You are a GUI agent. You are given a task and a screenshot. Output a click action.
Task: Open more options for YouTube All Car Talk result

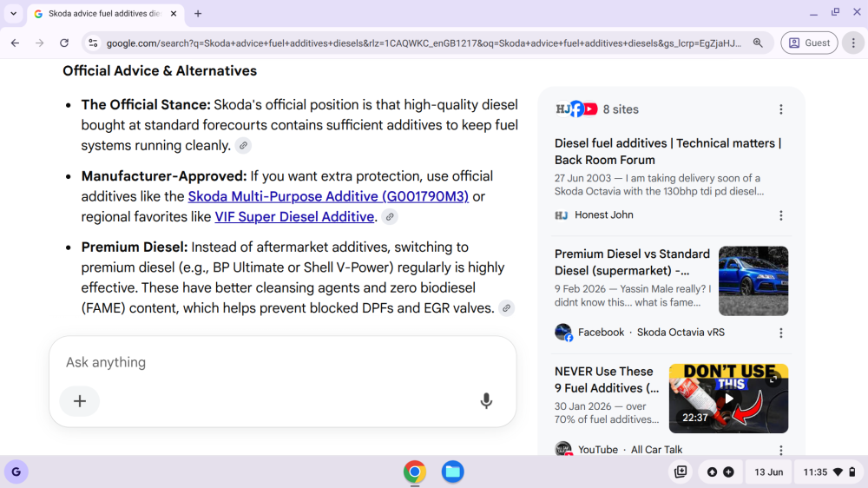[x=780, y=451]
